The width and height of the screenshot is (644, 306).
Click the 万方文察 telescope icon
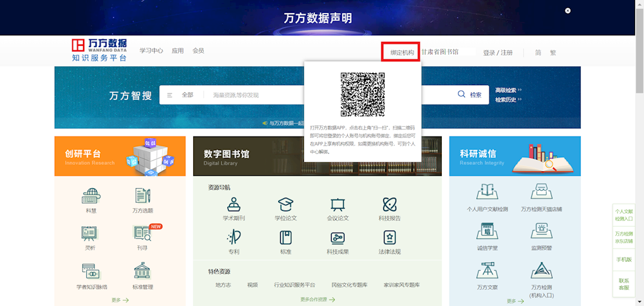pyautogui.click(x=487, y=271)
